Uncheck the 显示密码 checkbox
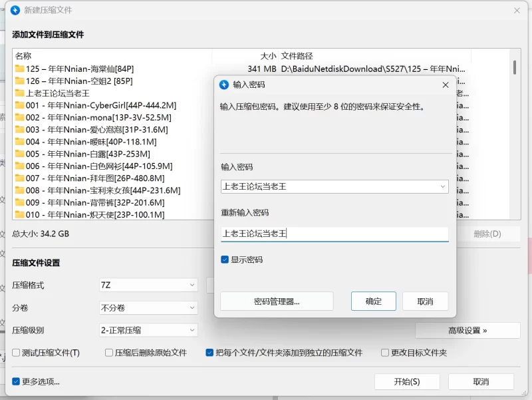Screen dimensions: 532x400 point(225,260)
